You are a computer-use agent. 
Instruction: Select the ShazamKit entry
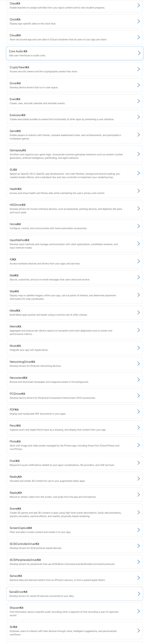pos(75,611)
